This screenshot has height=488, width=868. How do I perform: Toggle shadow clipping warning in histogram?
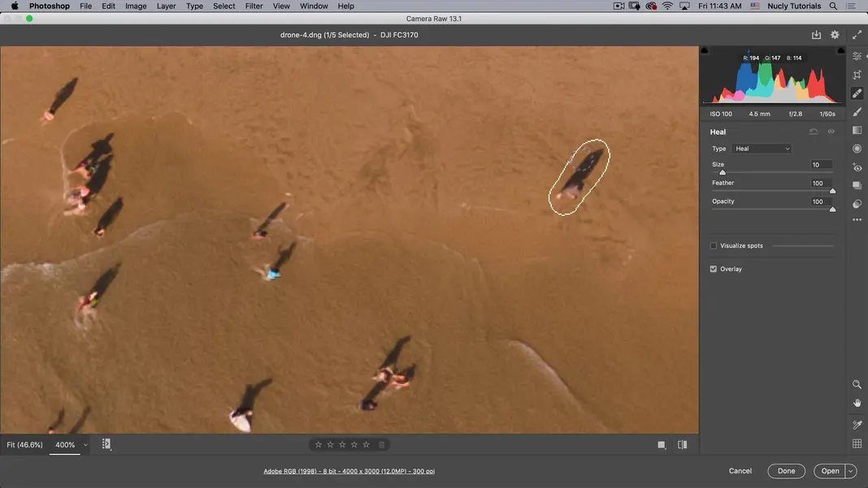tap(705, 50)
